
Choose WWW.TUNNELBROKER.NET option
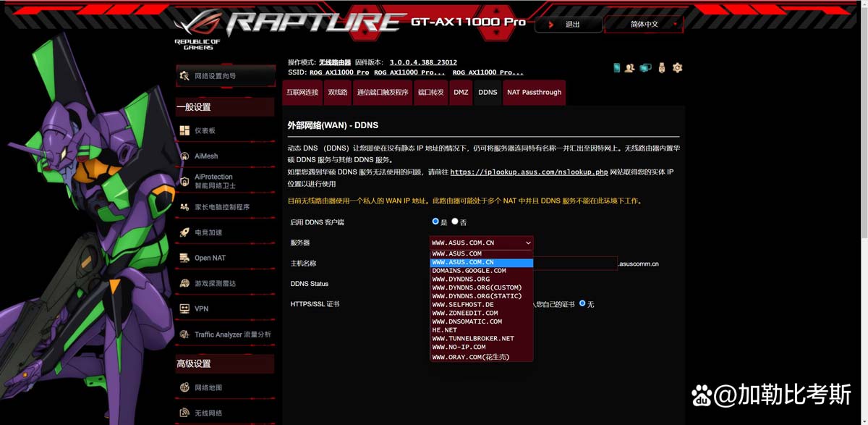point(482,338)
